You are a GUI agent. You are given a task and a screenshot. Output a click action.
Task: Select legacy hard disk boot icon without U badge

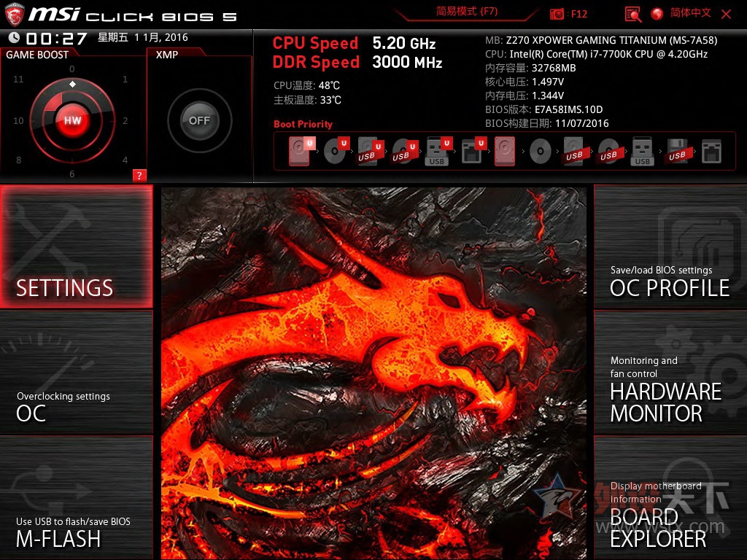point(505,152)
